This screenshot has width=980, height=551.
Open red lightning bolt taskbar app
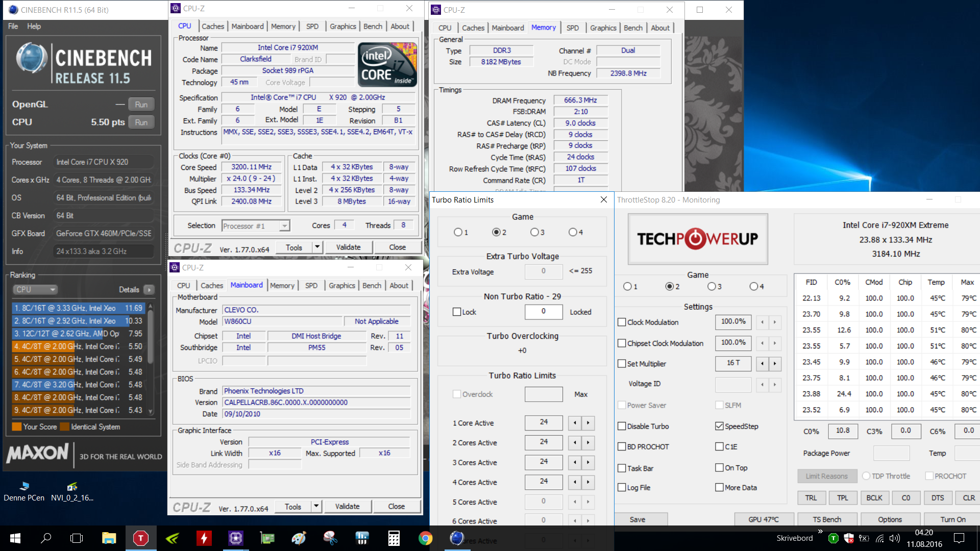pyautogui.click(x=204, y=538)
